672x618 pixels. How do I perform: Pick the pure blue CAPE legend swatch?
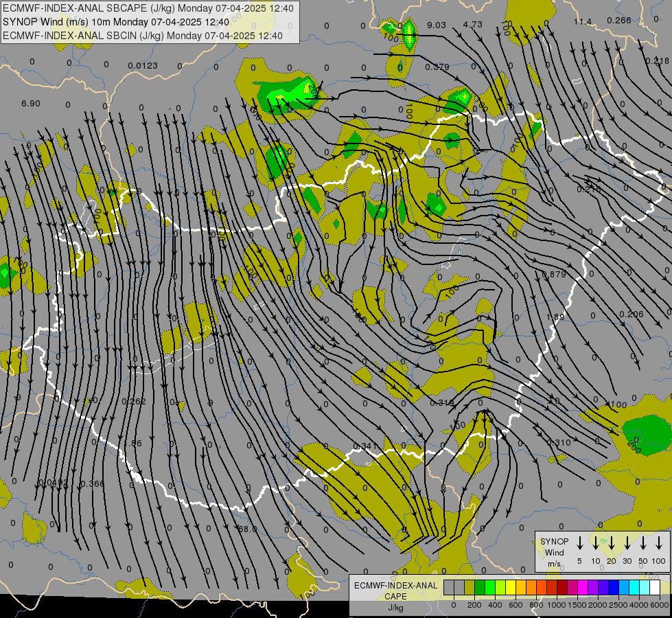pos(613,588)
